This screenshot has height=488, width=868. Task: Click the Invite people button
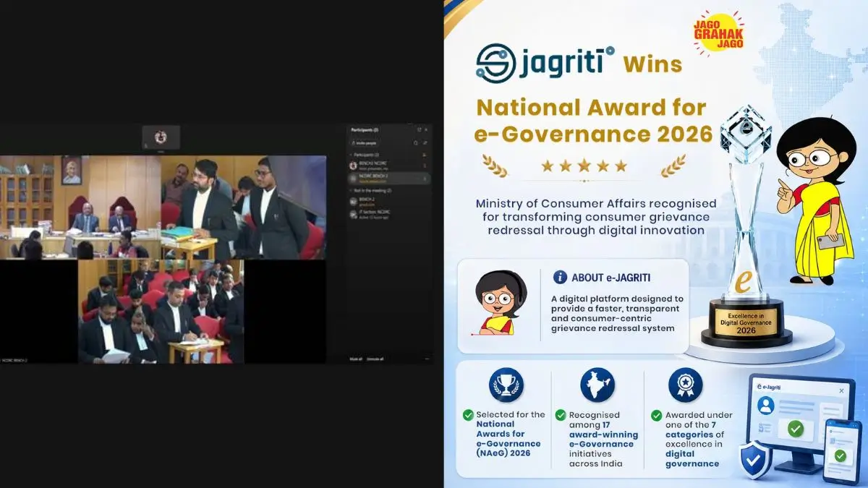click(x=364, y=143)
